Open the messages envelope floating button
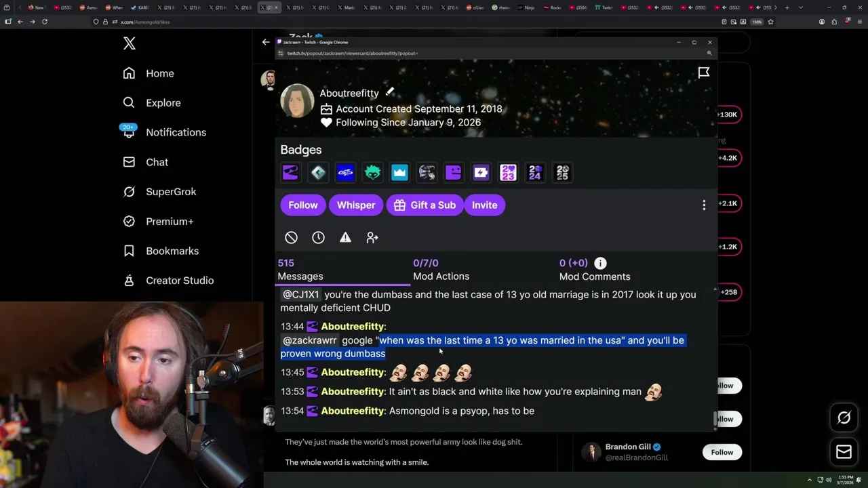The image size is (868, 488). tap(844, 451)
